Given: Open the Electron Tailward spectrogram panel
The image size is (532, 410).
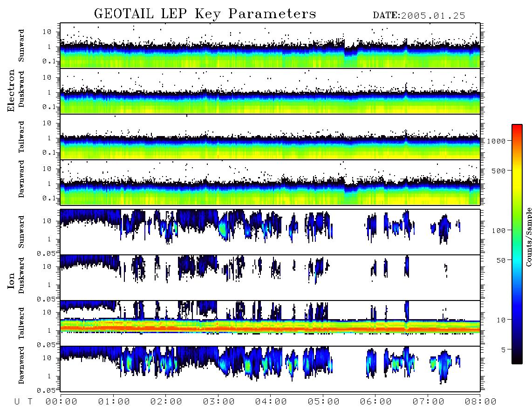Looking at the screenshot, I should coord(270,137).
